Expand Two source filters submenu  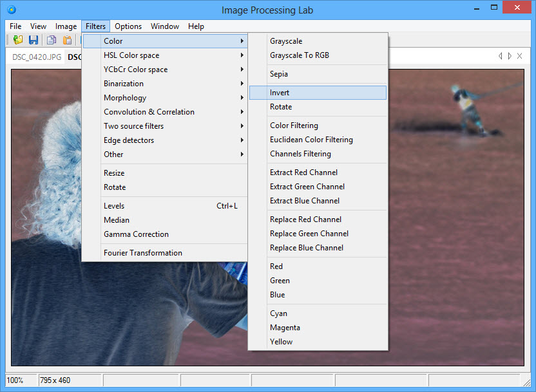pyautogui.click(x=165, y=126)
